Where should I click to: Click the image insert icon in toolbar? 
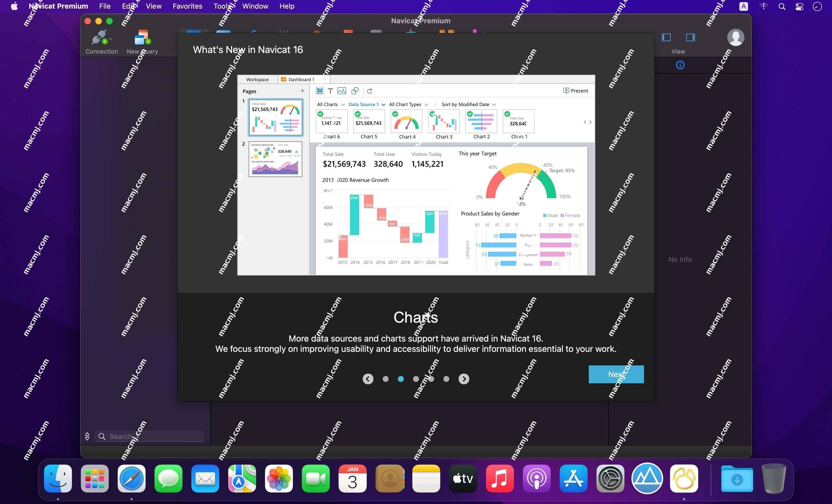(342, 91)
